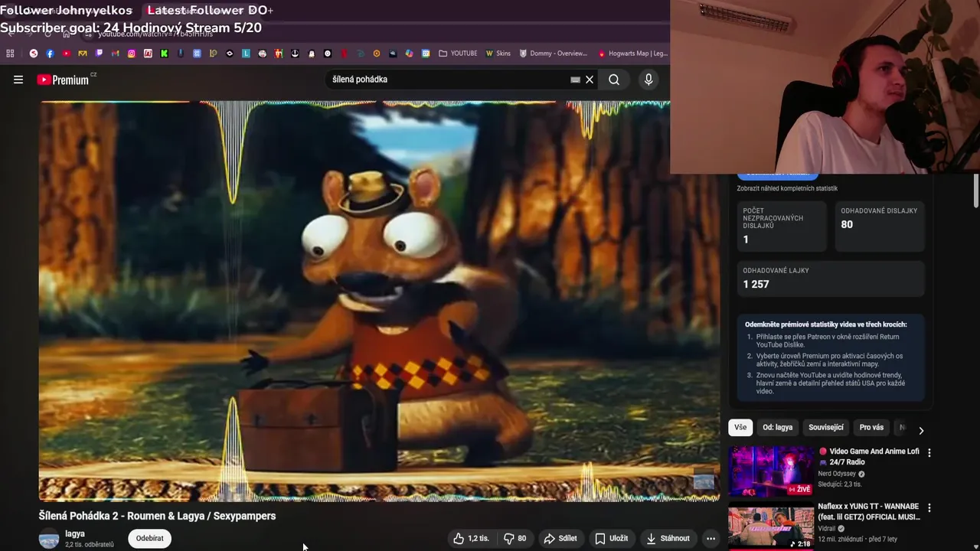The width and height of the screenshot is (980, 551).
Task: Click the Počet nezpracovaných dislajků stat
Action: 782,227
